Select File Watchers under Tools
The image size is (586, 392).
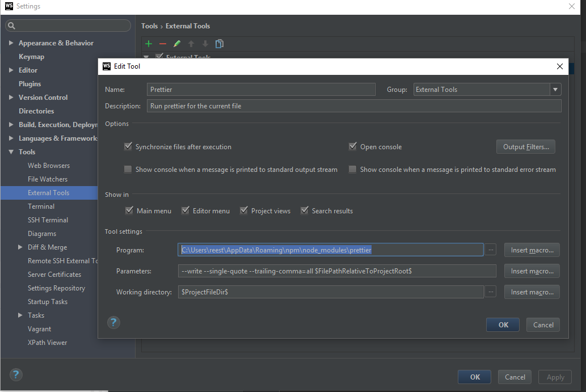[x=48, y=179]
